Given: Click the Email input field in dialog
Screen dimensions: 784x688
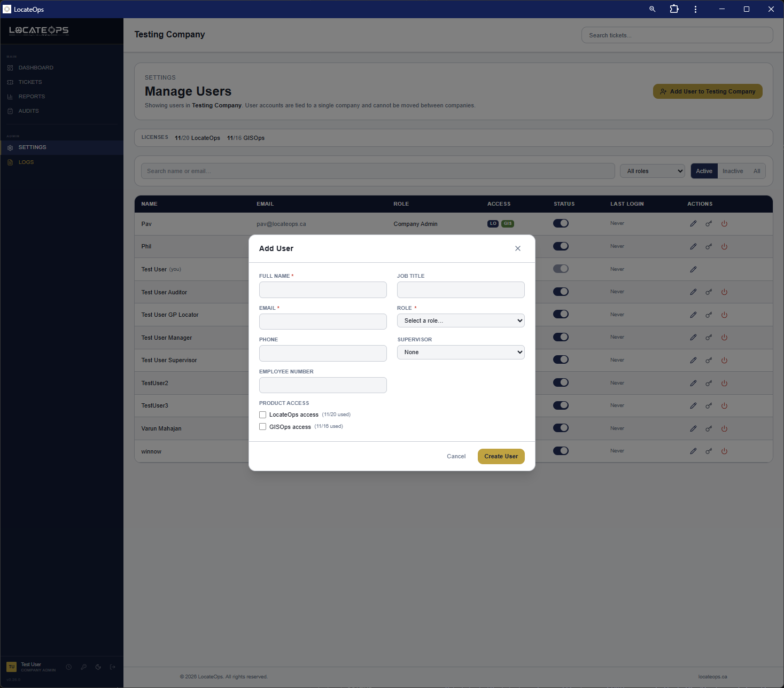Looking at the screenshot, I should (x=323, y=322).
